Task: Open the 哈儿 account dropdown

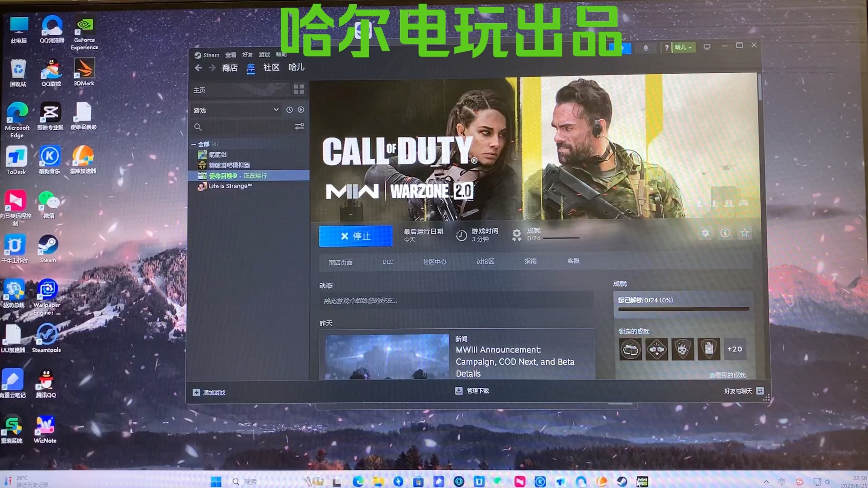Action: tap(681, 47)
